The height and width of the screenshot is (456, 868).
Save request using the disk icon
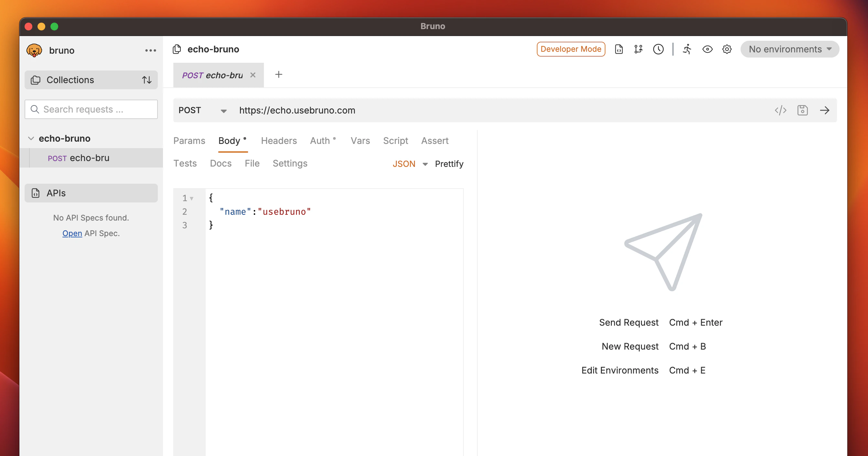(802, 110)
